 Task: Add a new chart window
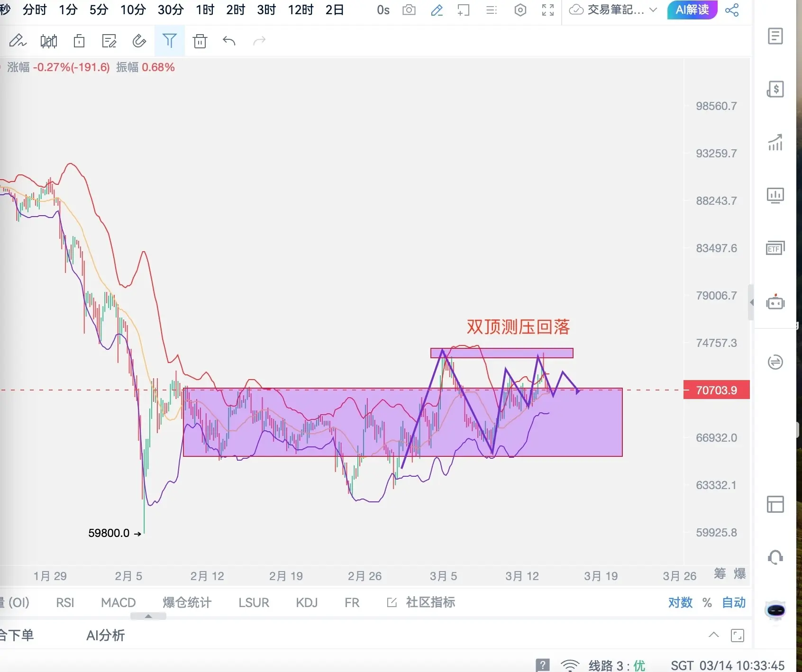point(464,10)
